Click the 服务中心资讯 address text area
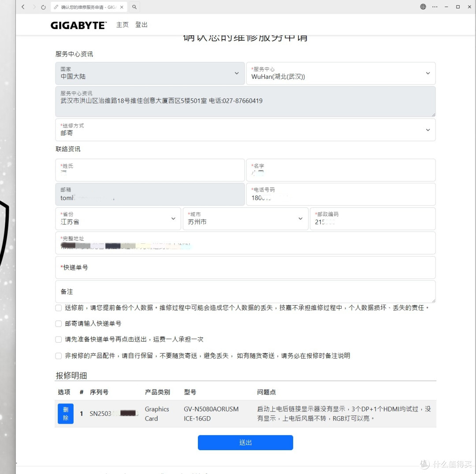Screen dimensions: 476x474 [245, 102]
